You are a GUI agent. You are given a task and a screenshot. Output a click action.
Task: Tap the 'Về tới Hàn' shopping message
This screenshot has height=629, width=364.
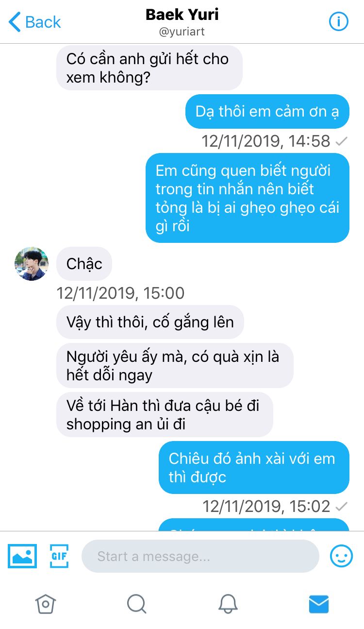[165, 414]
